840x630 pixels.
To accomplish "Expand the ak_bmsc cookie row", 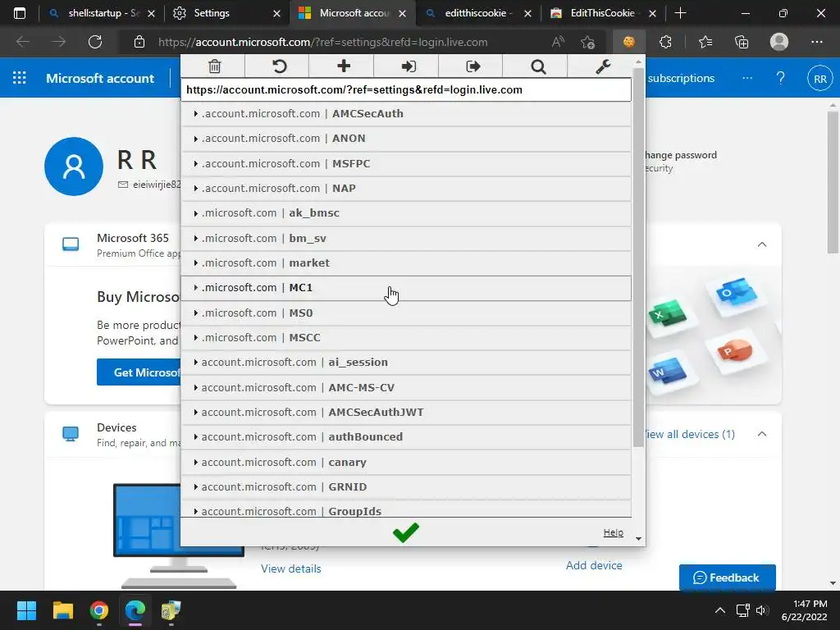I will (406, 212).
